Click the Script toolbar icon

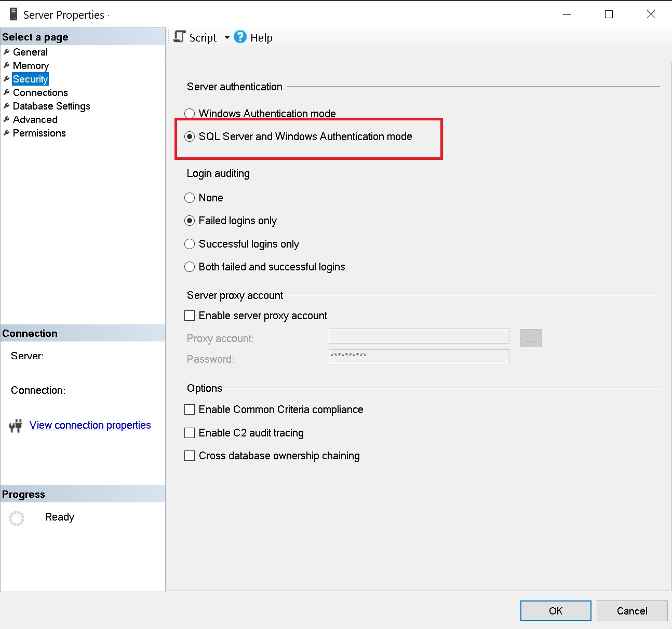point(180,37)
